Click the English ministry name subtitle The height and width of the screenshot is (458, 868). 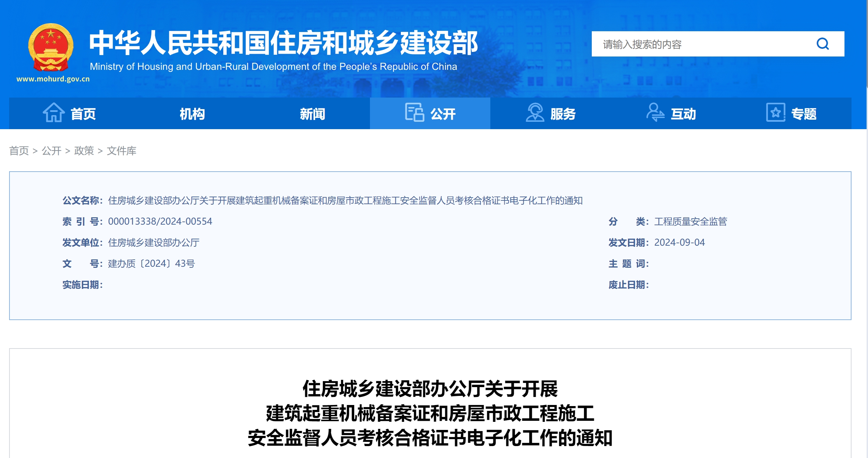pyautogui.click(x=273, y=67)
